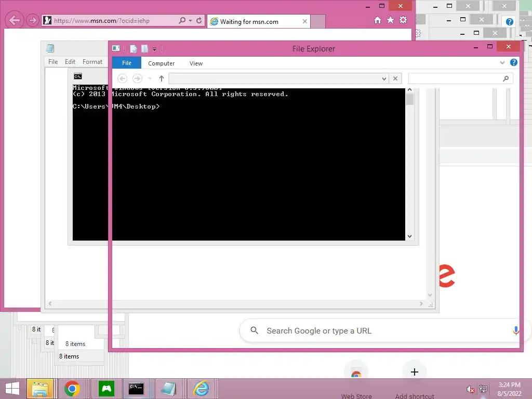Expand the address bar history dropdown
Viewport: 532px width, 399px height.
[384, 79]
